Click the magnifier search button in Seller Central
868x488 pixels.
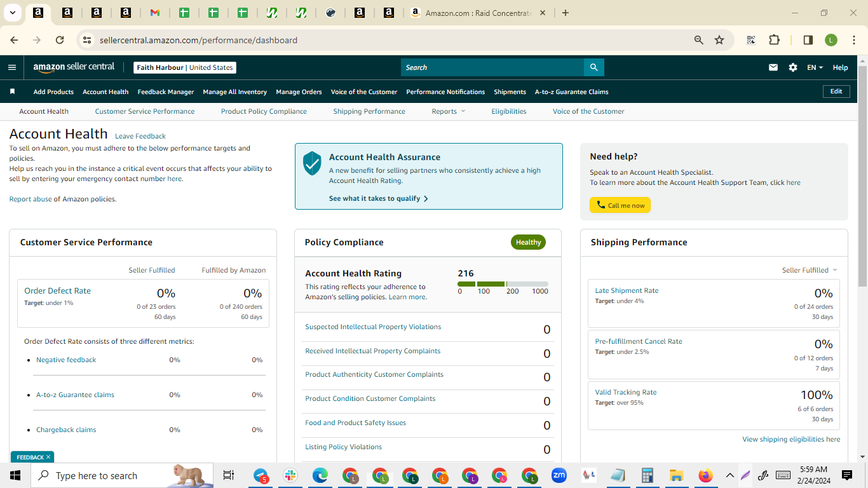(x=593, y=67)
